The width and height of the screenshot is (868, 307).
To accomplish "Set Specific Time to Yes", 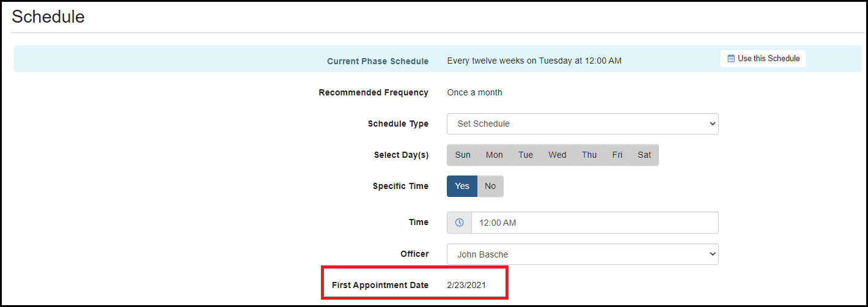I will [462, 186].
